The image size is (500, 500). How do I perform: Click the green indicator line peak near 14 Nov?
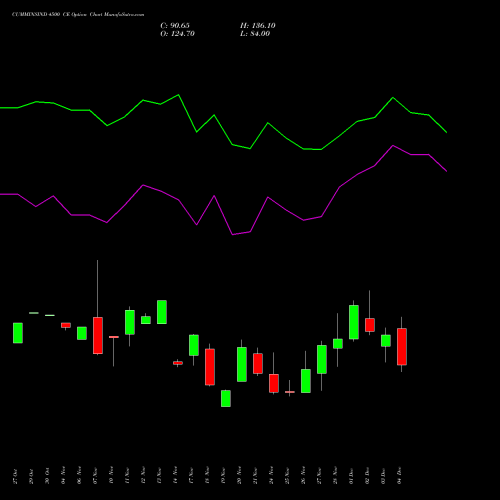coord(178,95)
